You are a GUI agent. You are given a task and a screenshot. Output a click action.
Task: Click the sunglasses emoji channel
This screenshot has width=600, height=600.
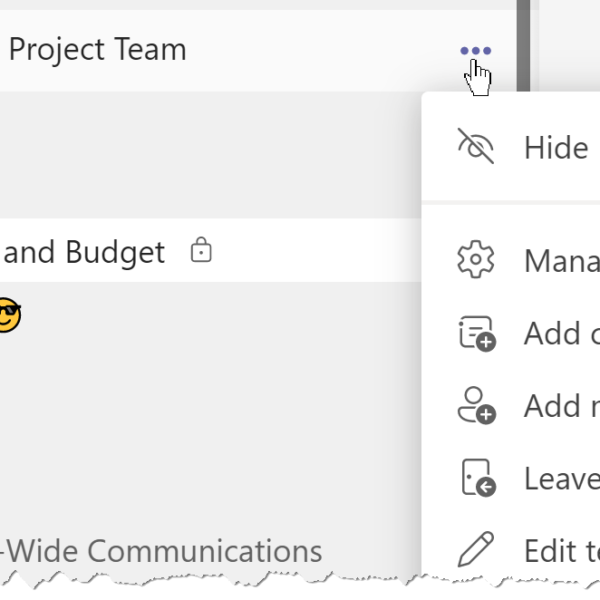click(x=9, y=315)
